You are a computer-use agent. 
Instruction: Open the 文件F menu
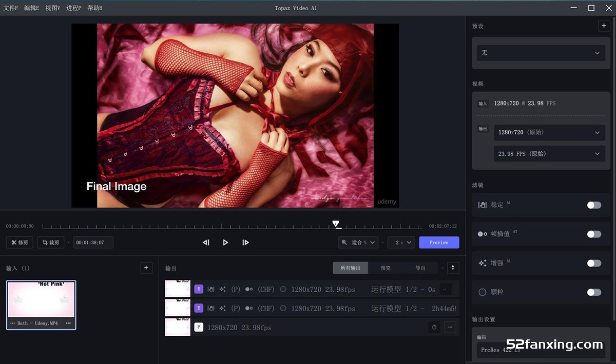[11, 8]
